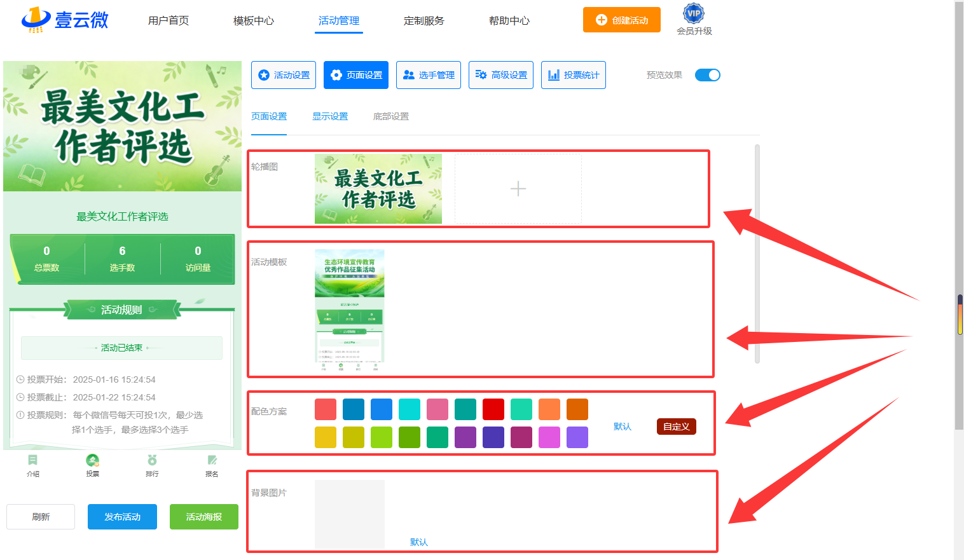Screen dimensions: 964x560
Task: Click the 壹云微 logo
Action: pyautogui.click(x=65, y=20)
